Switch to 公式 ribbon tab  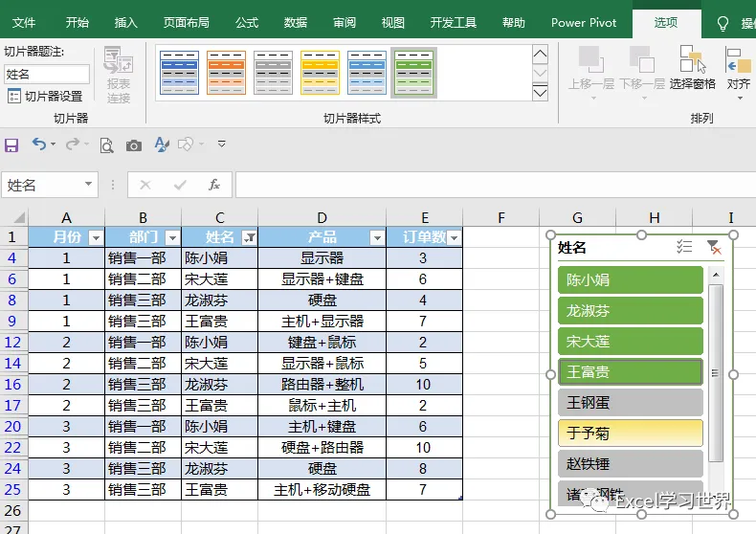tap(247, 23)
